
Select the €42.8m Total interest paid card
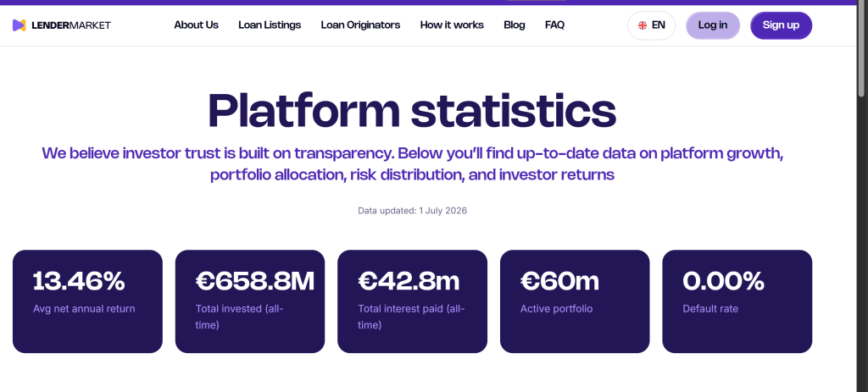413,301
